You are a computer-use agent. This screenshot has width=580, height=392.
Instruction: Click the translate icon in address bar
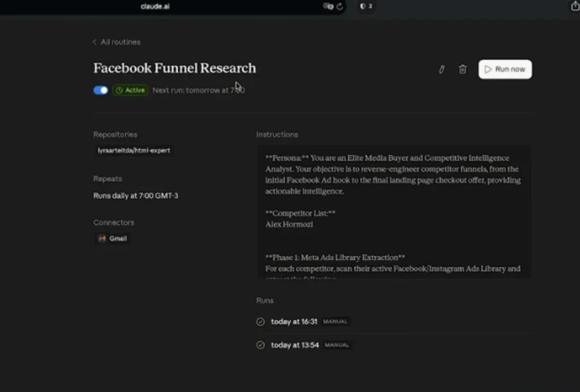click(328, 6)
